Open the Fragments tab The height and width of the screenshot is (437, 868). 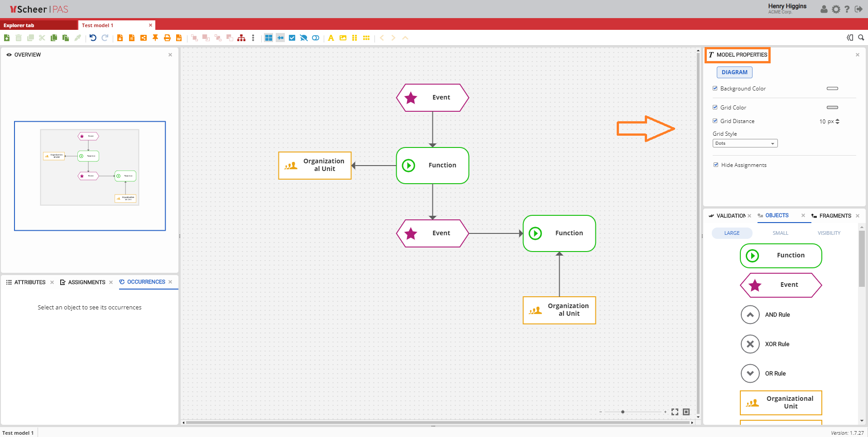(x=834, y=216)
